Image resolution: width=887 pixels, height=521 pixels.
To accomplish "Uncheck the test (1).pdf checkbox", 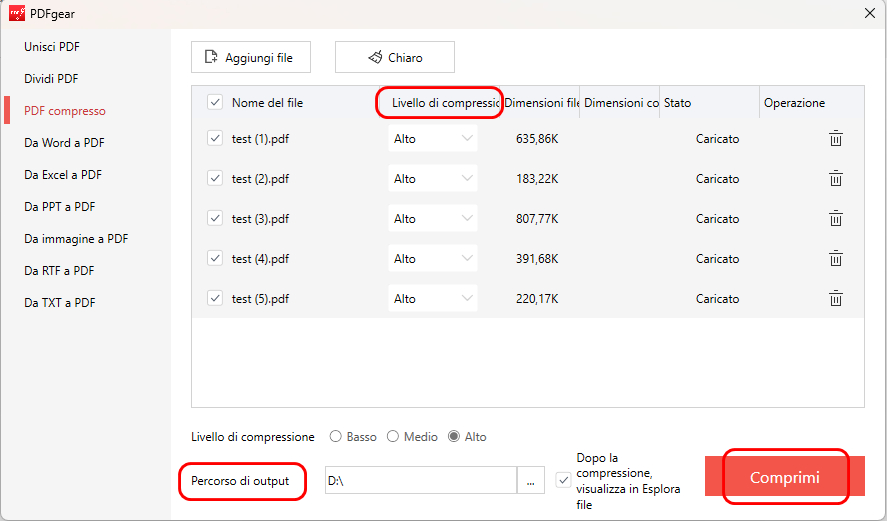I will pos(214,139).
